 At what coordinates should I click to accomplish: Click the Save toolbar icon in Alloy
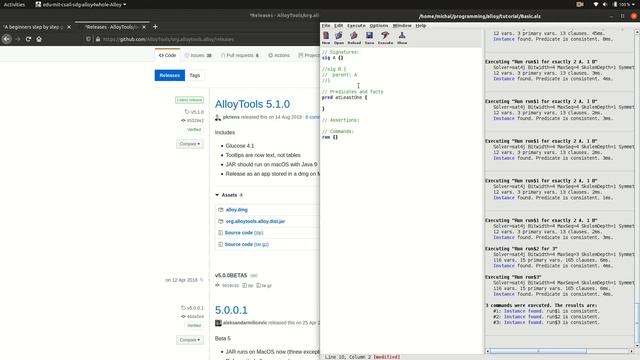[369, 38]
